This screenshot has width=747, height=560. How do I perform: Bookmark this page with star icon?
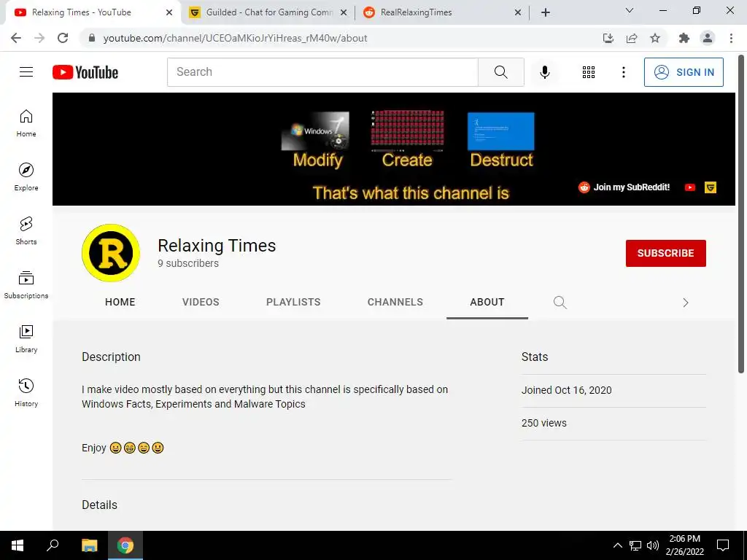tap(655, 38)
